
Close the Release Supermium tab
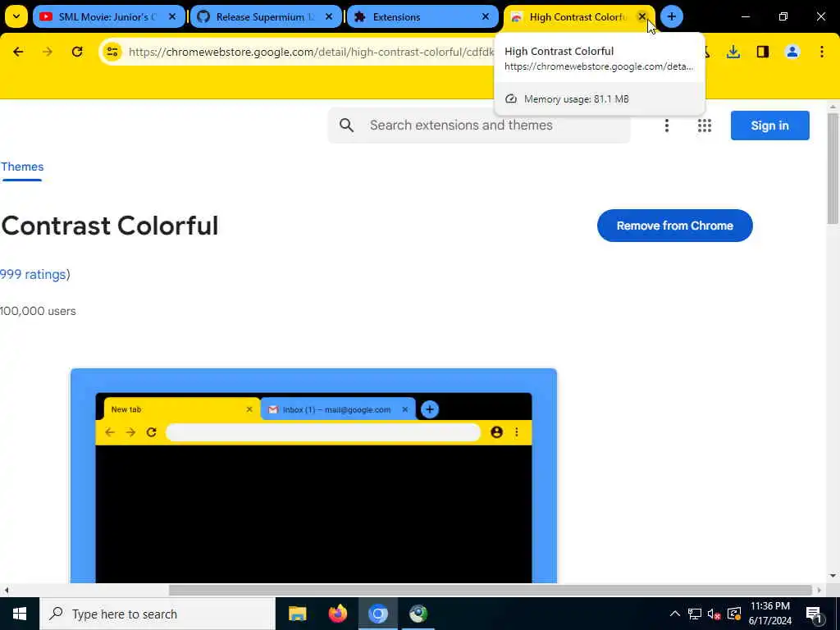pos(329,16)
